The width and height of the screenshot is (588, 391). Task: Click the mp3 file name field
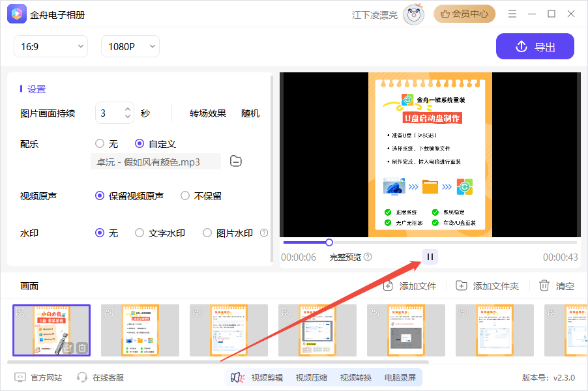click(x=156, y=162)
